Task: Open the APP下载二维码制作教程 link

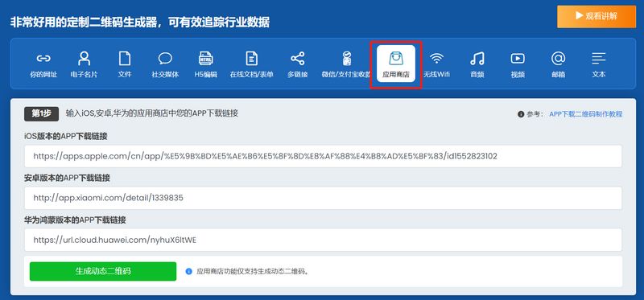Action: (586, 114)
